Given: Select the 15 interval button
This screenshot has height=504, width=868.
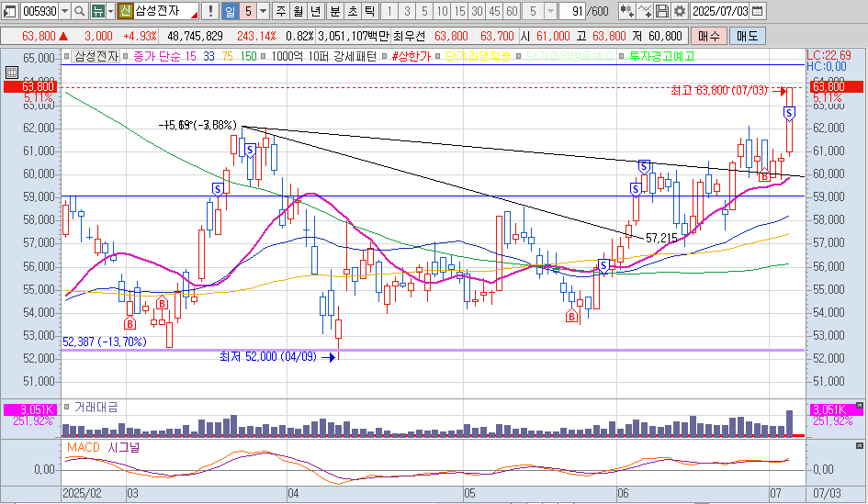Looking at the screenshot, I should point(459,10).
